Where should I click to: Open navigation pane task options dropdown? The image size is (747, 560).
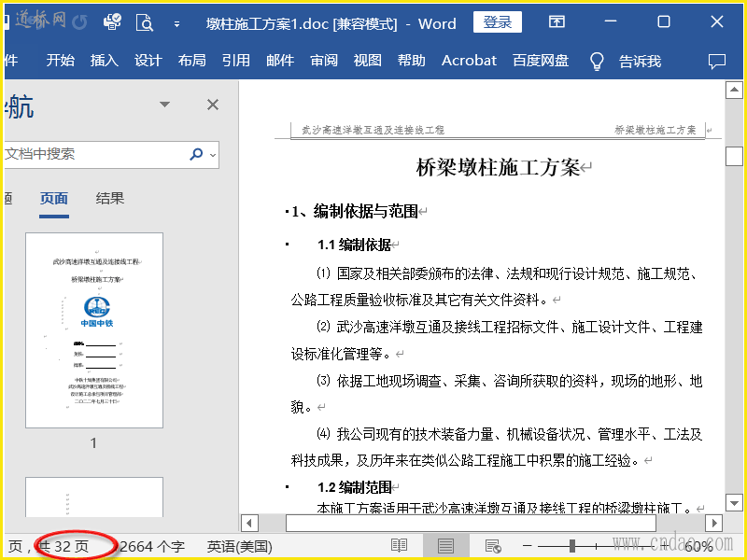point(165,105)
